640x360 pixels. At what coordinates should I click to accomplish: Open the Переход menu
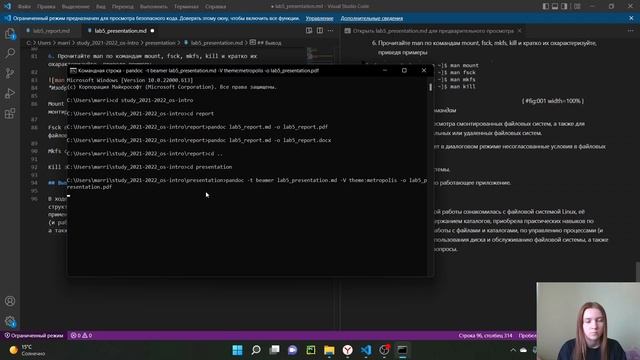[122, 7]
